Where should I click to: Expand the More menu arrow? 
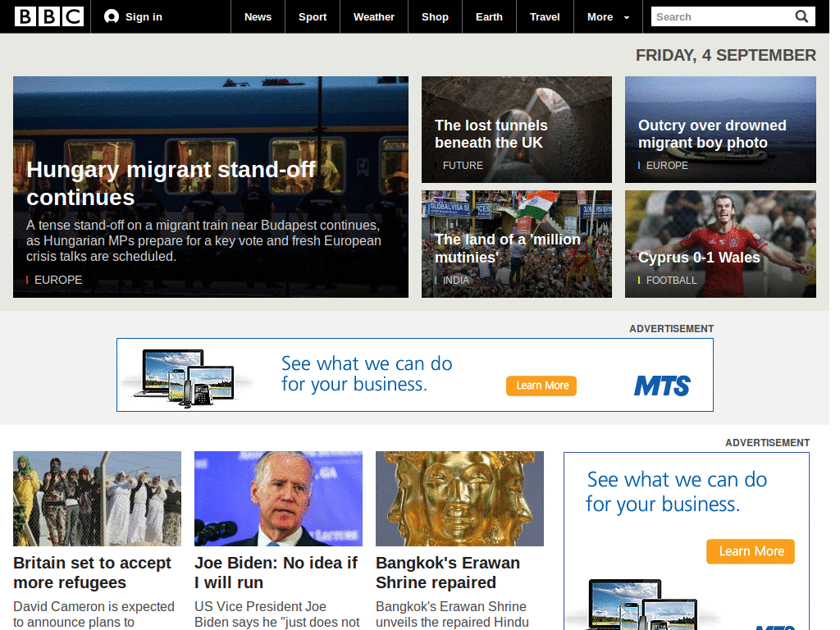coord(627,18)
